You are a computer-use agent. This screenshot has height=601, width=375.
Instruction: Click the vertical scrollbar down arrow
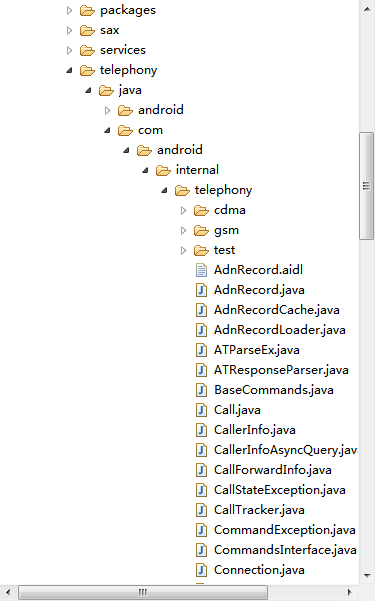[367, 576]
